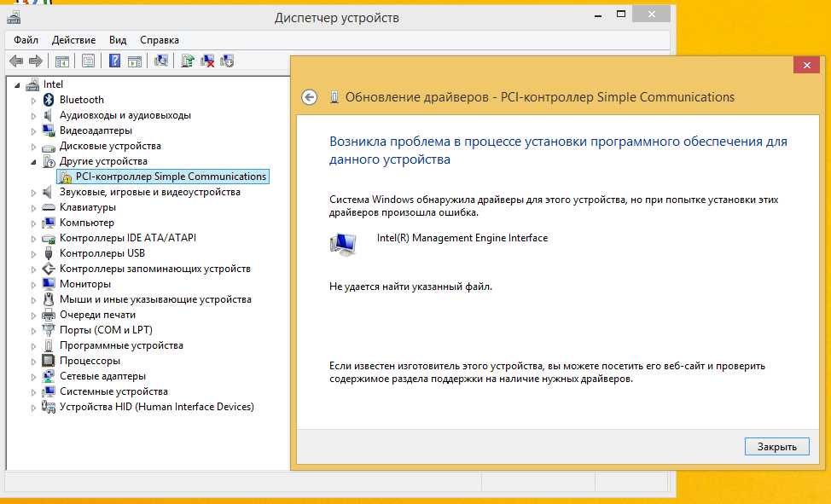Maximize the Диспетчер устройств window
Viewport: 831px width, 504px height.
click(x=621, y=14)
